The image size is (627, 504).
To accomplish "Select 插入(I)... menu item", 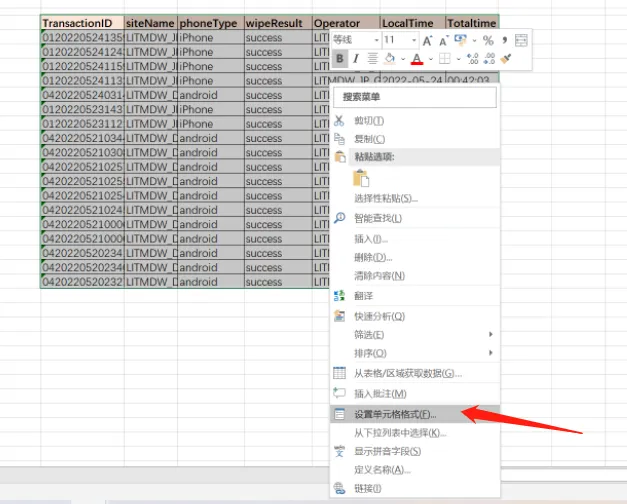I will 415,239.
